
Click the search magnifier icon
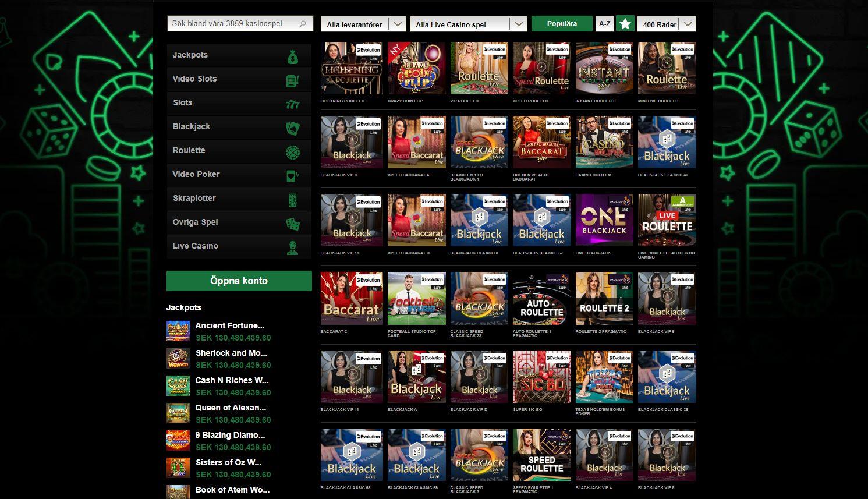pos(303,24)
